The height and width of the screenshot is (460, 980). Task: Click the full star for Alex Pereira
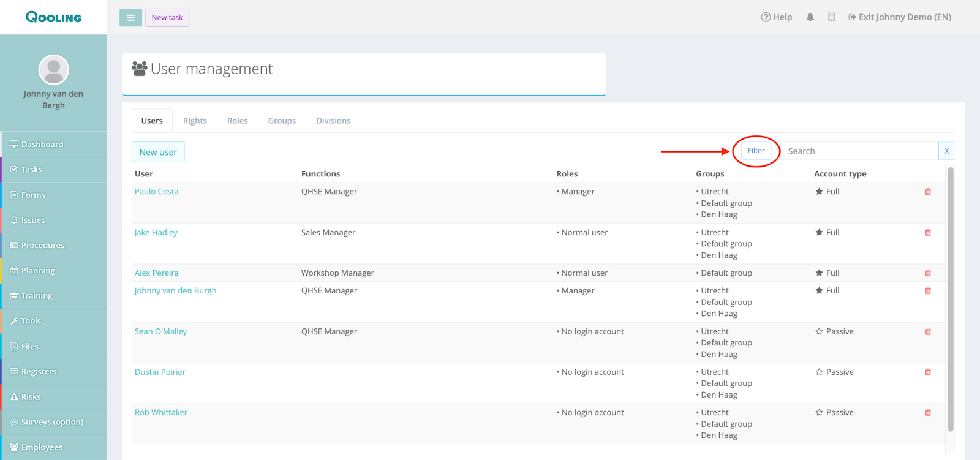point(819,273)
